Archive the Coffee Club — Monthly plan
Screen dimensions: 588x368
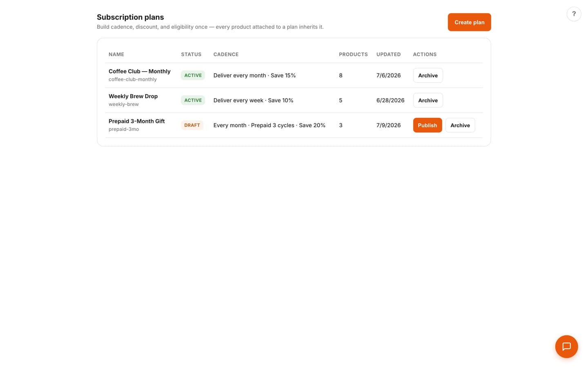428,75
